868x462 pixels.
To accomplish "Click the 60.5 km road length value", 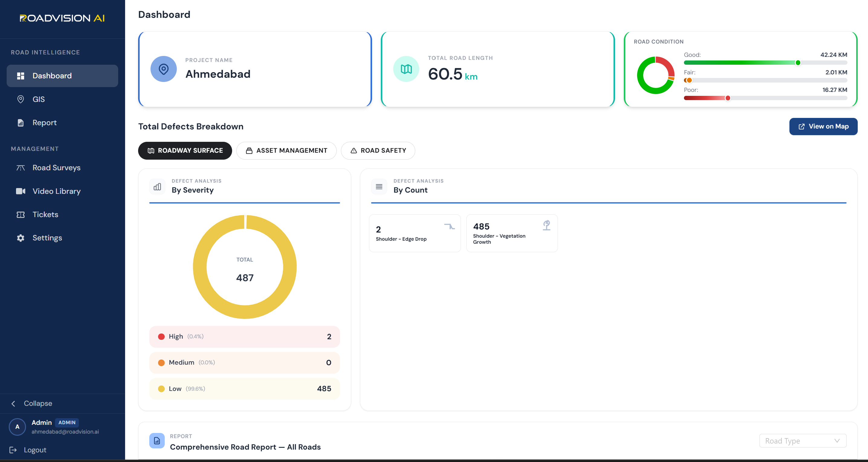I will click(452, 74).
